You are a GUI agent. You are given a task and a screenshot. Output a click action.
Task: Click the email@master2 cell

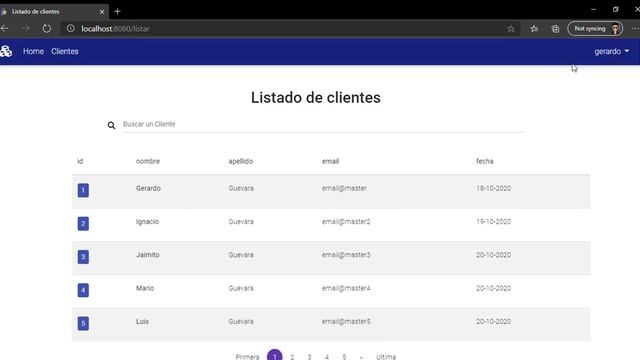click(x=346, y=222)
